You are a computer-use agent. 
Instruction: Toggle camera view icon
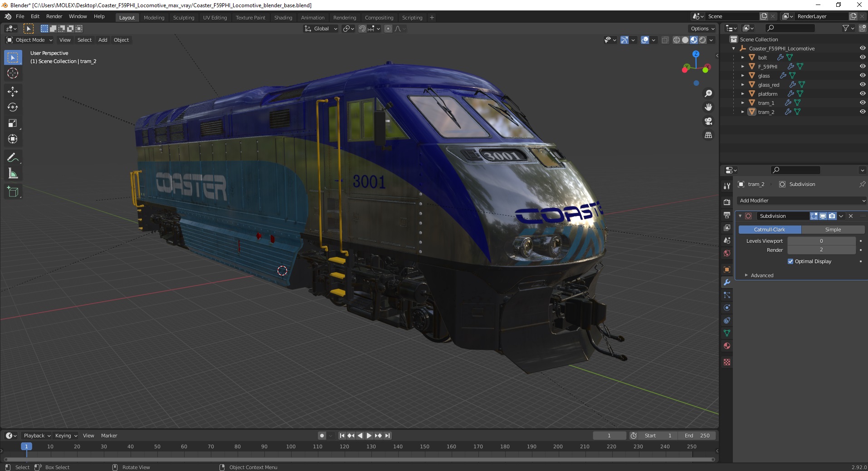[708, 121]
